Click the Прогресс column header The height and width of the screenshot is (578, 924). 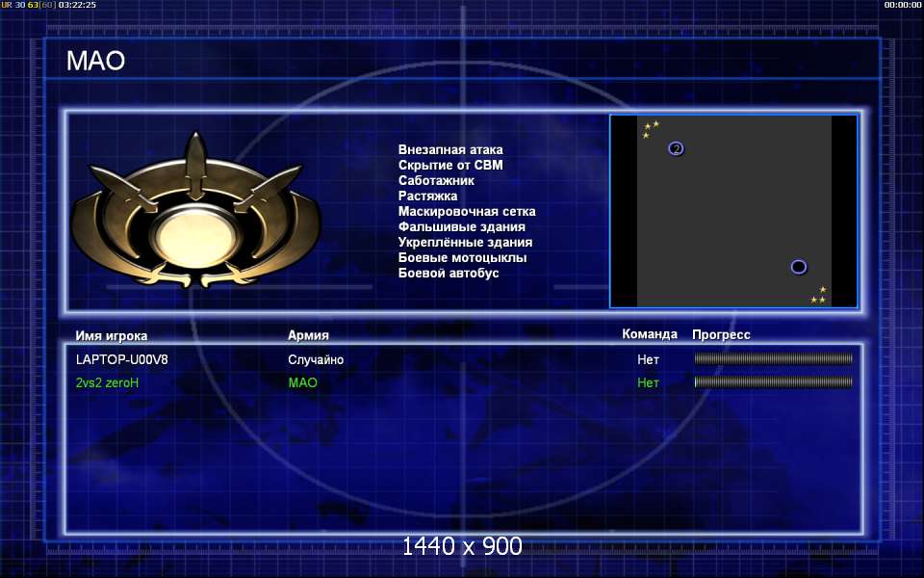(721, 334)
